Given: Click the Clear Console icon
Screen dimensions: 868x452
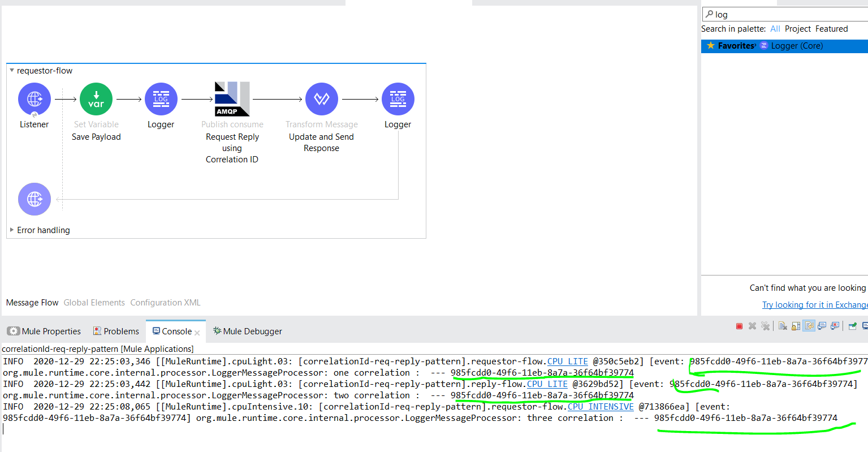Looking at the screenshot, I should point(783,326).
